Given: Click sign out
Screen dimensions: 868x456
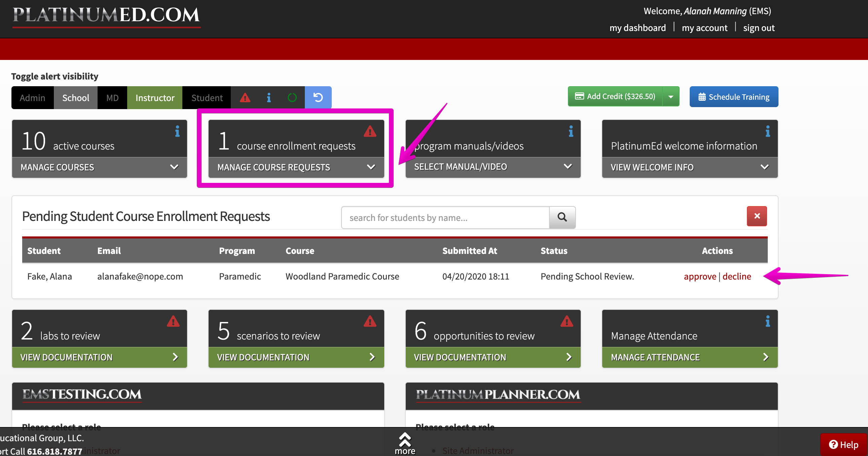Looking at the screenshot, I should point(759,28).
